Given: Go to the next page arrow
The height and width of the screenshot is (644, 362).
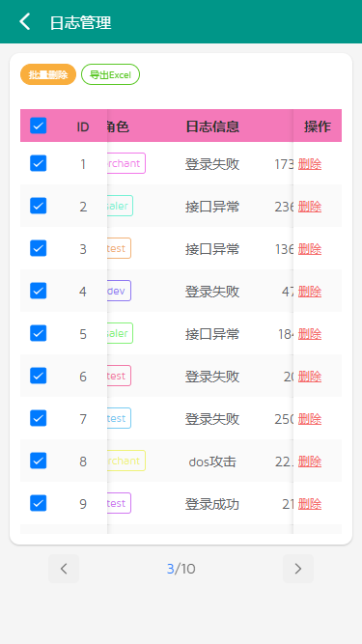Looking at the screenshot, I should 298,569.
